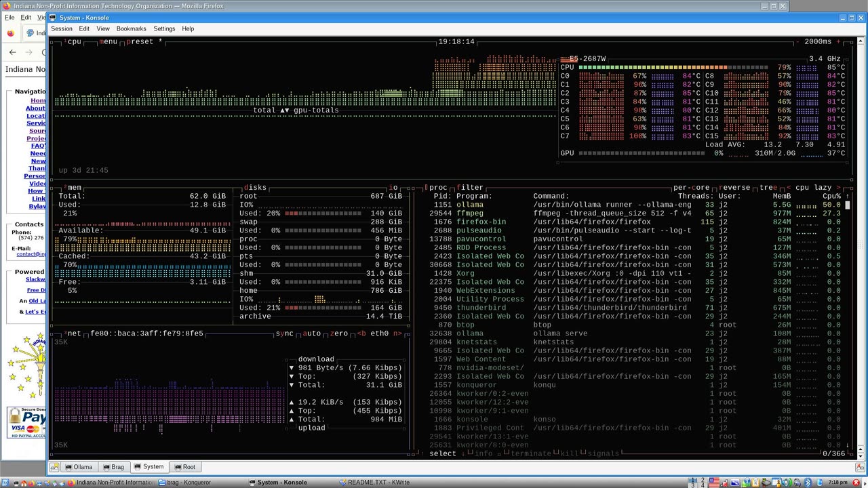The height and width of the screenshot is (488, 868).
Task: Toggle the io mode in disks panel
Action: click(x=393, y=188)
